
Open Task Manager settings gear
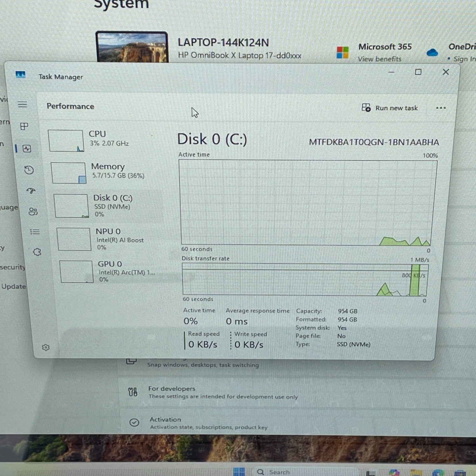(x=46, y=347)
